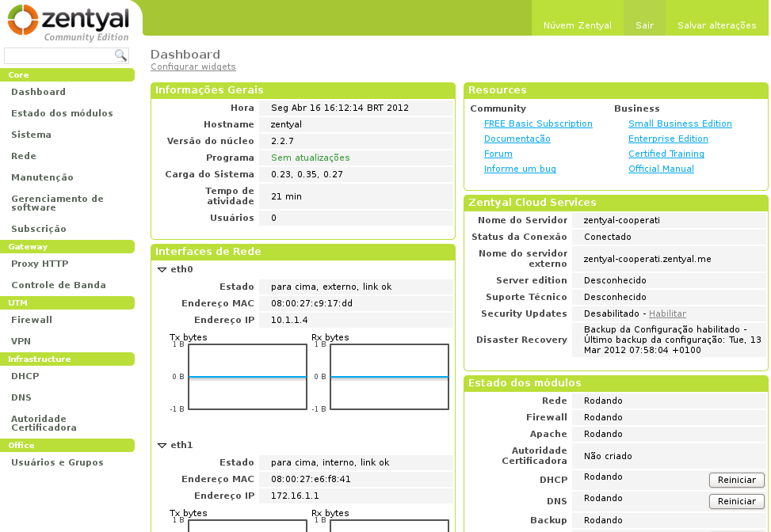Screen dimensions: 771x532
Task: Open Proxy HTTP menu item
Action: point(40,264)
